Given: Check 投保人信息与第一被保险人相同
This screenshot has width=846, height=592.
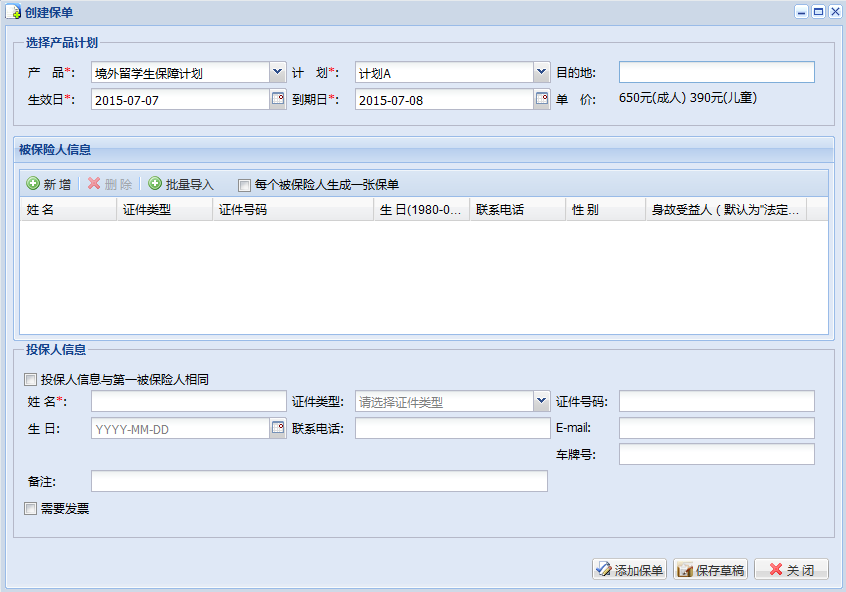Looking at the screenshot, I should (30, 379).
